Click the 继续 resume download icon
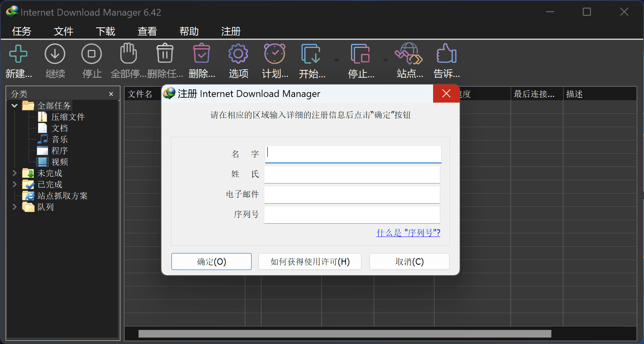The width and height of the screenshot is (644, 344). (x=55, y=54)
